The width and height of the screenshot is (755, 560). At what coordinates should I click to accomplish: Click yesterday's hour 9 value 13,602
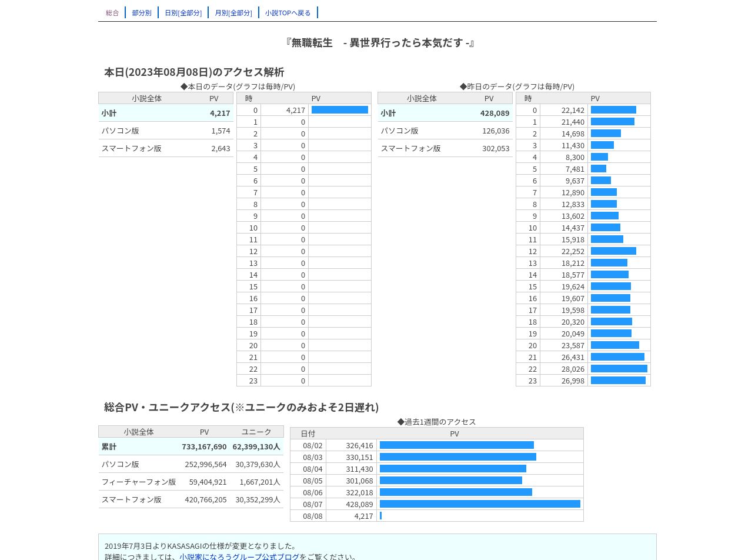(x=573, y=216)
